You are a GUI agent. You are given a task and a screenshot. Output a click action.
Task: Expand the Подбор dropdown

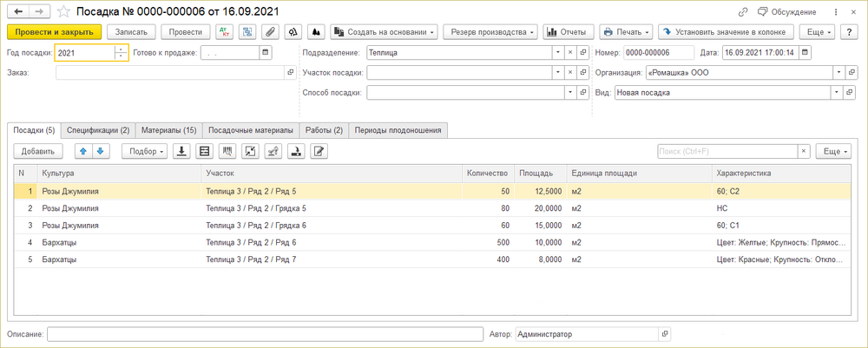(144, 151)
